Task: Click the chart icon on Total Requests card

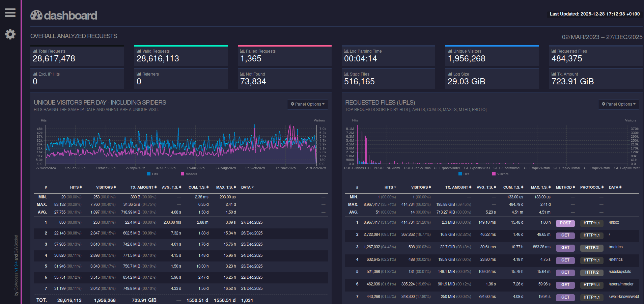Action: pos(35,51)
